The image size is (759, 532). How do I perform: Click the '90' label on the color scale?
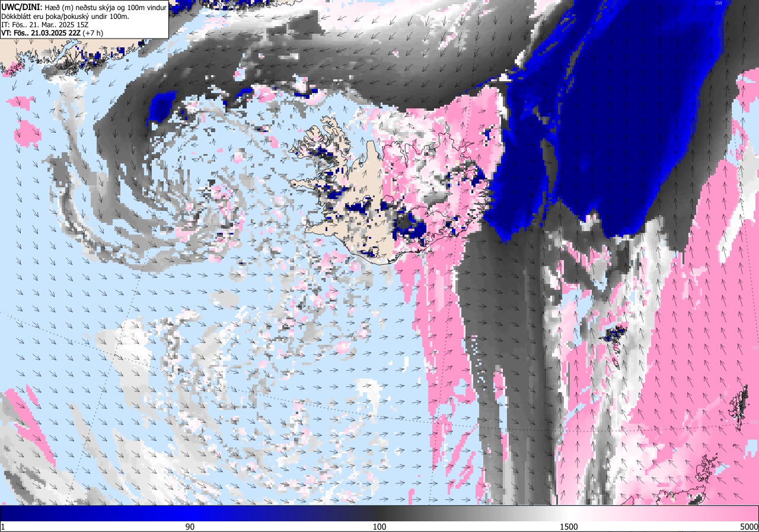(190, 527)
